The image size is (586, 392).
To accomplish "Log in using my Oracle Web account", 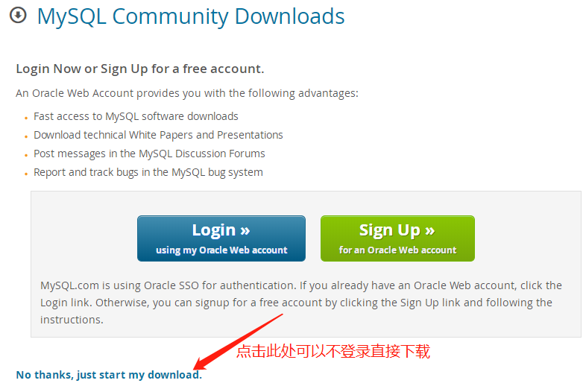I will pos(221,238).
